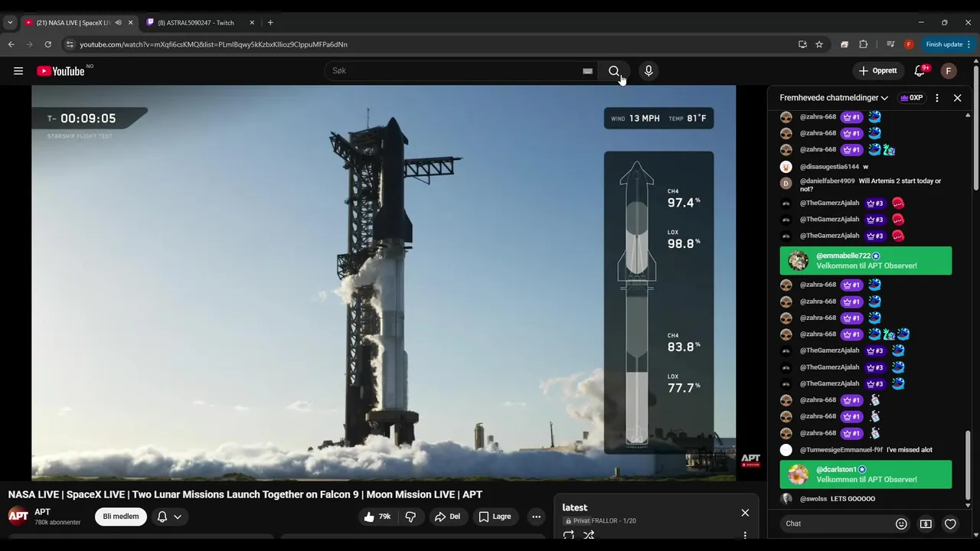Screen dimensions: 980x551
Task: Open APT channel avatar
Action: point(18,517)
